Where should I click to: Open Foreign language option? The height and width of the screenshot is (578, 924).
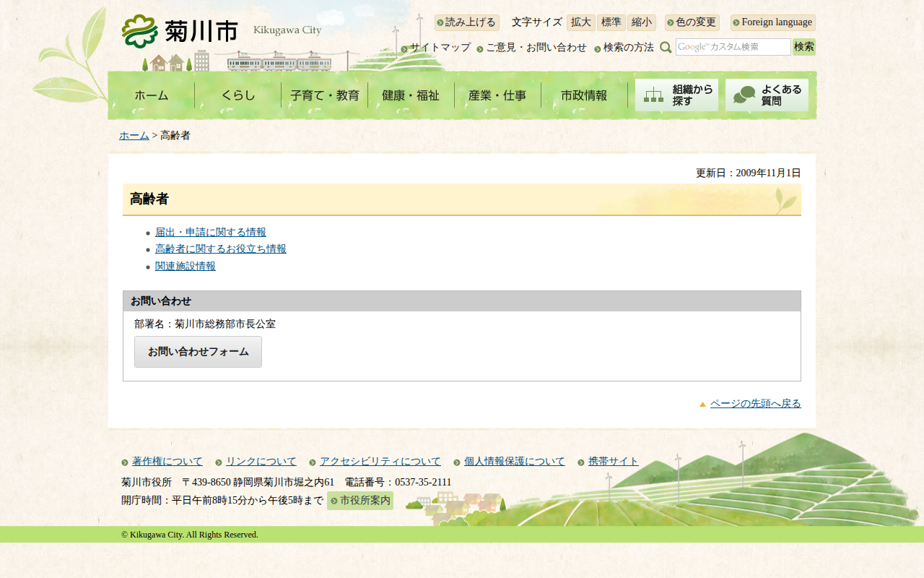pos(772,22)
